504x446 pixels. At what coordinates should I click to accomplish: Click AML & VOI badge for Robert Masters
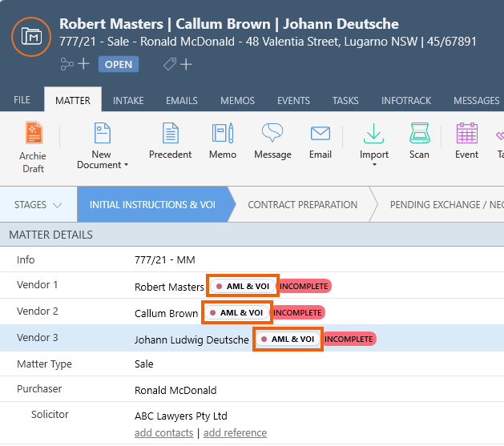tap(242, 286)
